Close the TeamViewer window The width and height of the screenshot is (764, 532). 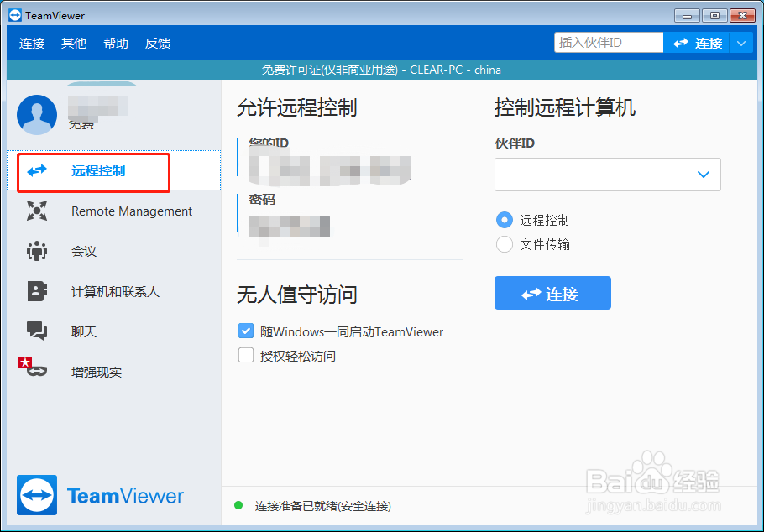(x=742, y=16)
